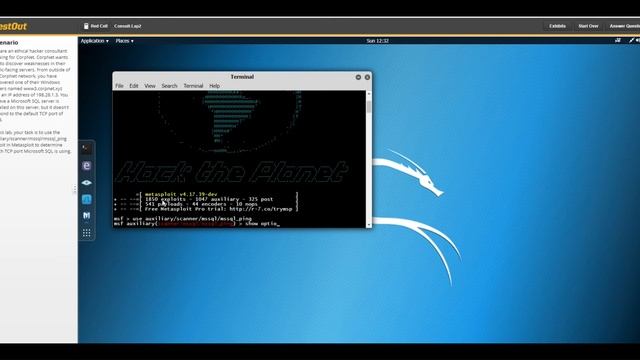The height and width of the screenshot is (360, 640).
Task: Click the network status icon in top bar
Action: click(618, 40)
